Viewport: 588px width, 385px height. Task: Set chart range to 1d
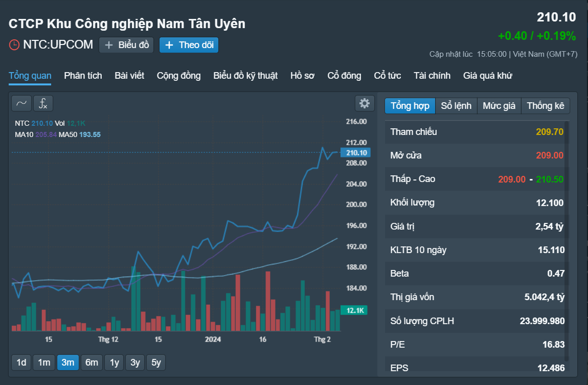[x=21, y=363]
